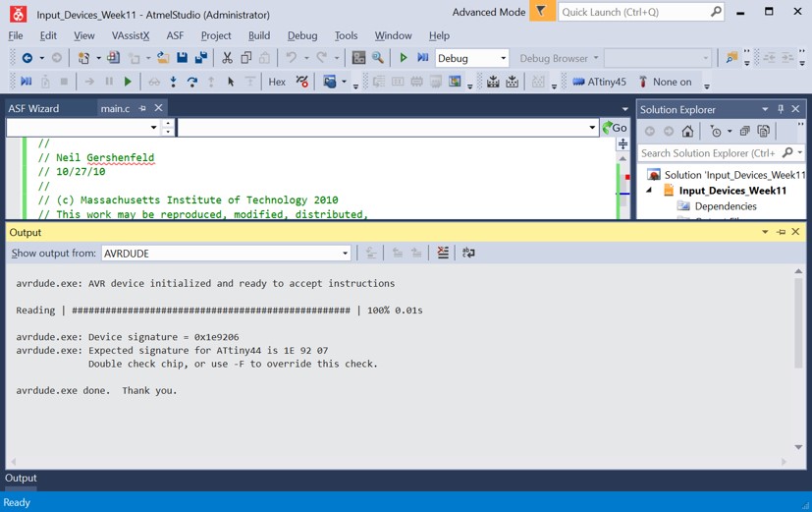Open the document tab list dropdown arrow
Screen dimensions: 812x512
click(625, 109)
